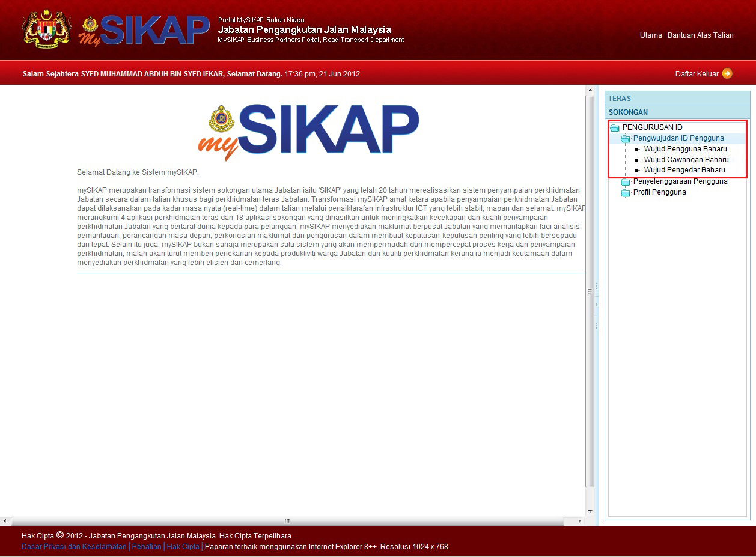Open the Penafian footer link
This screenshot has height=557, width=756.
click(x=147, y=547)
